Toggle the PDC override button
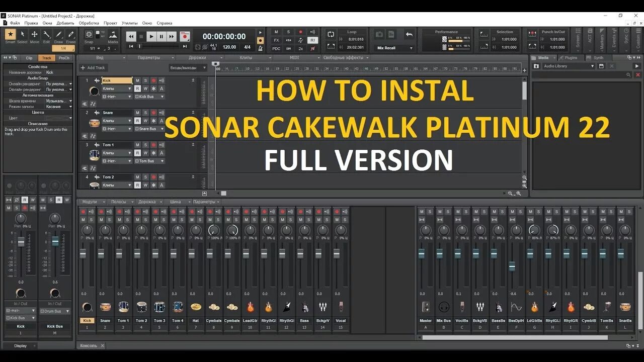The height and width of the screenshot is (362, 644). tap(276, 48)
